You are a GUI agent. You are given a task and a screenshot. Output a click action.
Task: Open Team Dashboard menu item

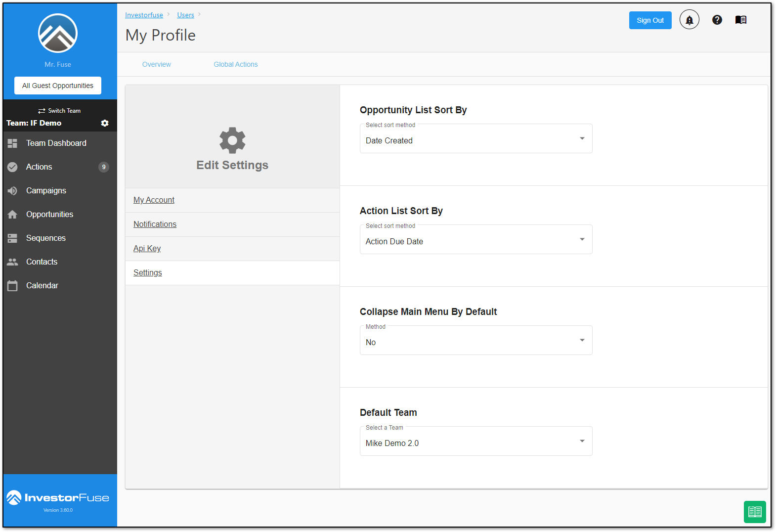coord(60,143)
